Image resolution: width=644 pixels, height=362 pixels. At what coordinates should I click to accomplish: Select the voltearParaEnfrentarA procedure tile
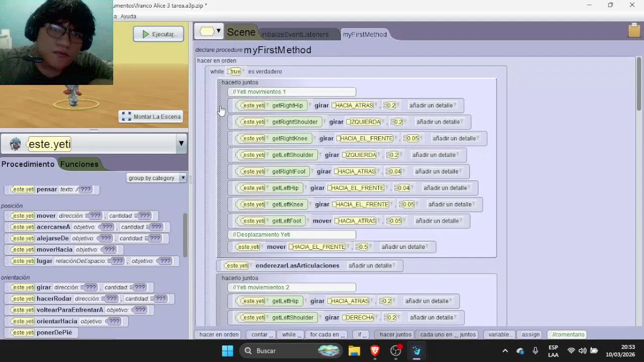78,310
